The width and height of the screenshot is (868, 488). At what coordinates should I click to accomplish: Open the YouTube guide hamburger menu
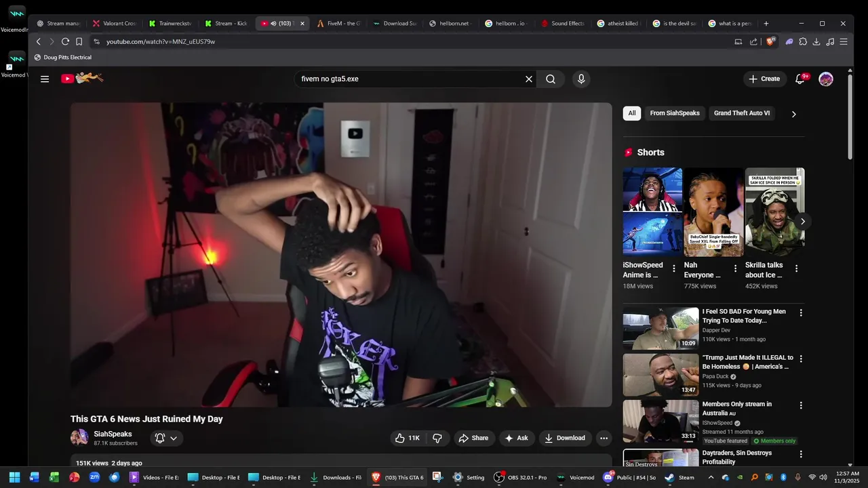45,79
